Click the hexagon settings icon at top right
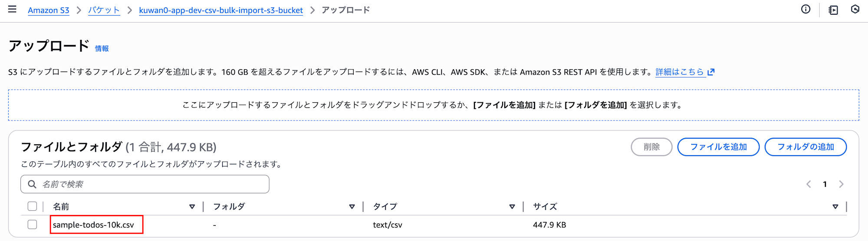The height and width of the screenshot is (241, 868). (x=855, y=10)
